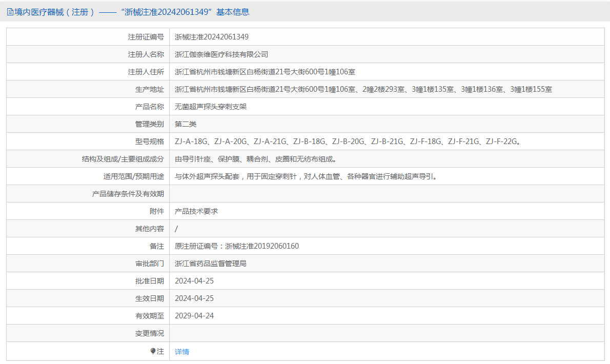Screen dimensions: 610x364
Task: Click the page title 境内医疗器械（注册）基本信息
Action: [132, 12]
